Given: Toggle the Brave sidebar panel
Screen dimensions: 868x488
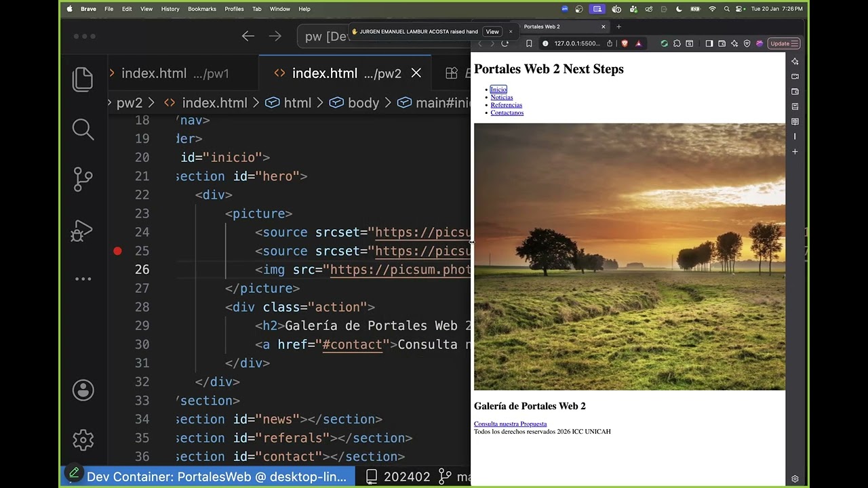Looking at the screenshot, I should click(x=709, y=43).
